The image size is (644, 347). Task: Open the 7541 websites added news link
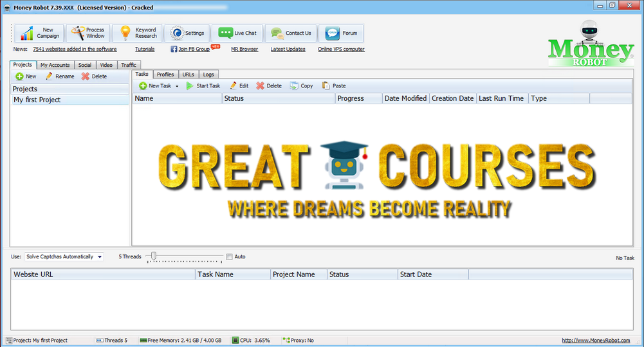pos(75,49)
